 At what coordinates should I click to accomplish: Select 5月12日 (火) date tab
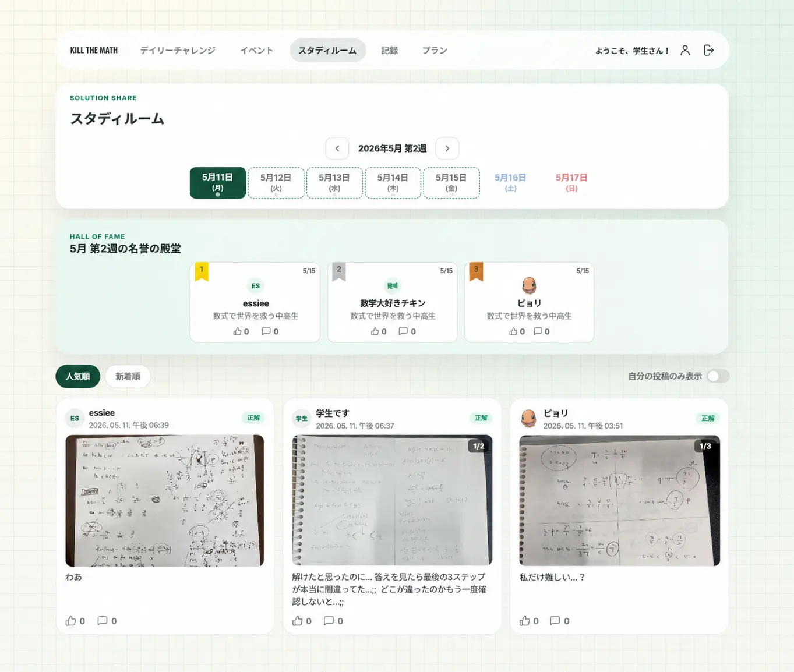[x=276, y=183]
